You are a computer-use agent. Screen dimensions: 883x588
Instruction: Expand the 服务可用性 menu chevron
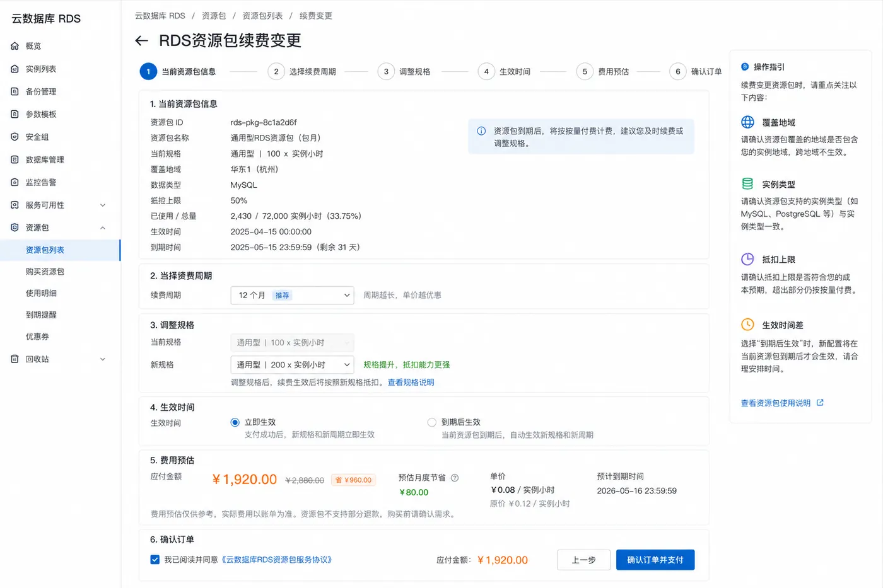coord(103,205)
